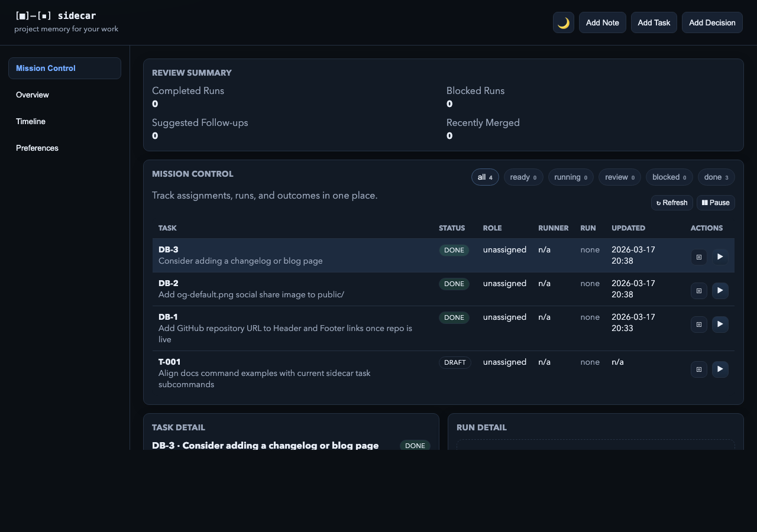The width and height of the screenshot is (757, 532).
Task: Select Mission Control in the sidebar
Action: [x=64, y=68]
